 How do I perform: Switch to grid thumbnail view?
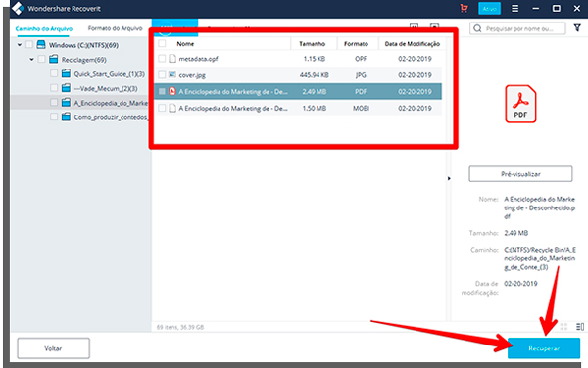pos(563,327)
